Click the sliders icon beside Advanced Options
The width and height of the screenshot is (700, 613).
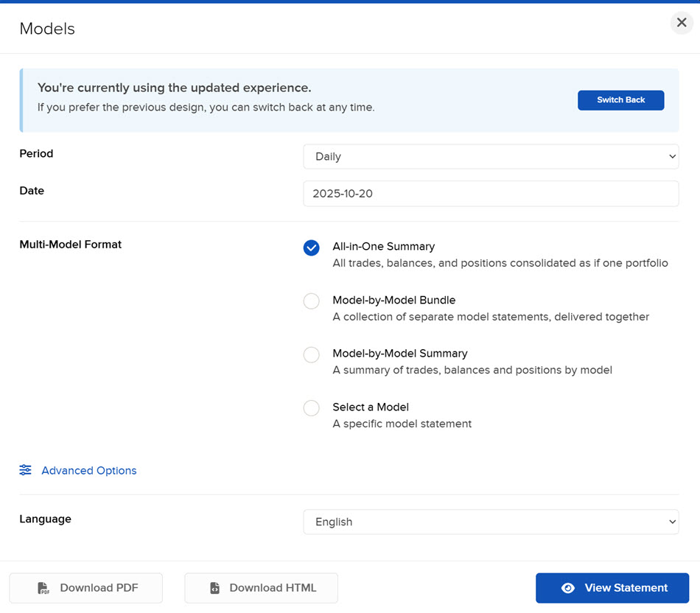tap(26, 470)
